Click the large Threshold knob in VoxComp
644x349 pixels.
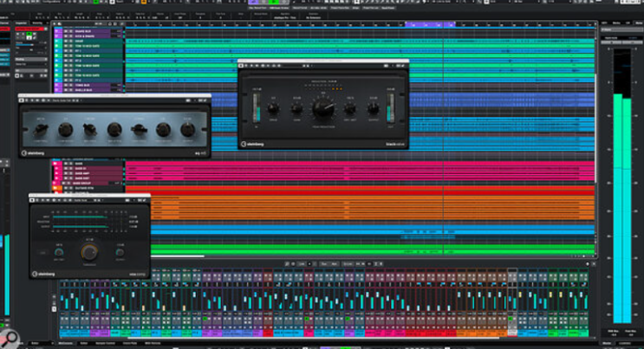coord(89,252)
